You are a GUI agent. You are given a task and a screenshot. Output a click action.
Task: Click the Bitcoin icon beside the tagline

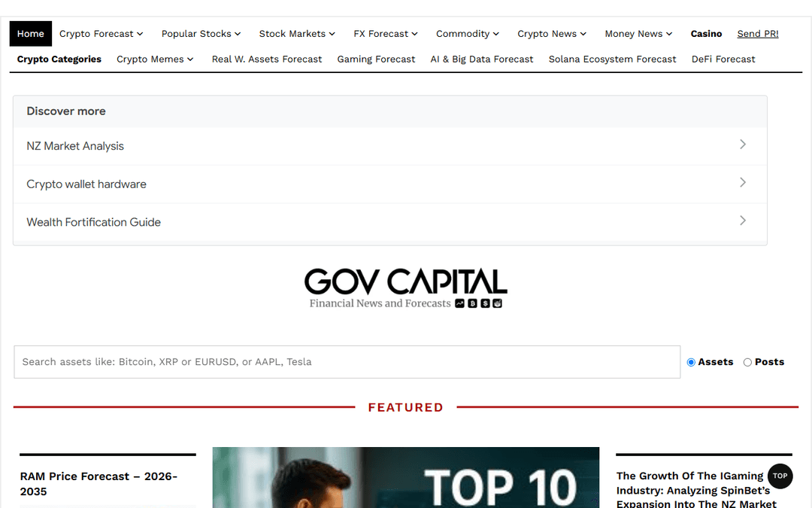click(x=472, y=304)
